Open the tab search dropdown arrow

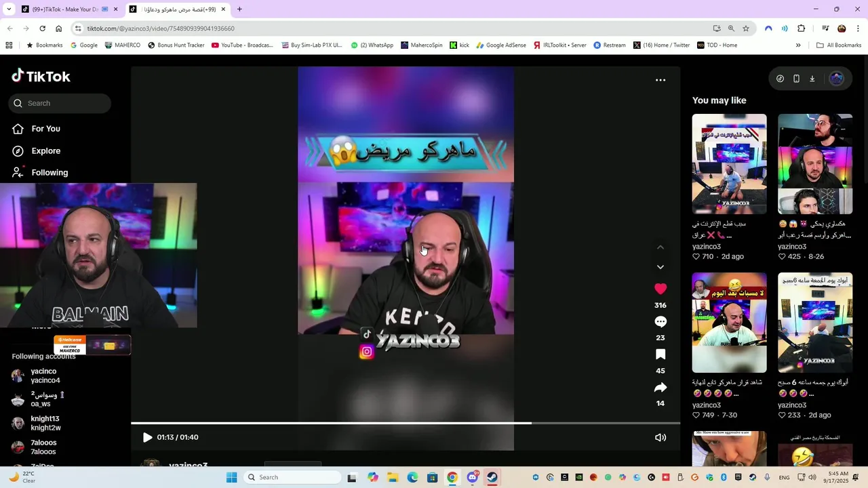click(x=8, y=9)
